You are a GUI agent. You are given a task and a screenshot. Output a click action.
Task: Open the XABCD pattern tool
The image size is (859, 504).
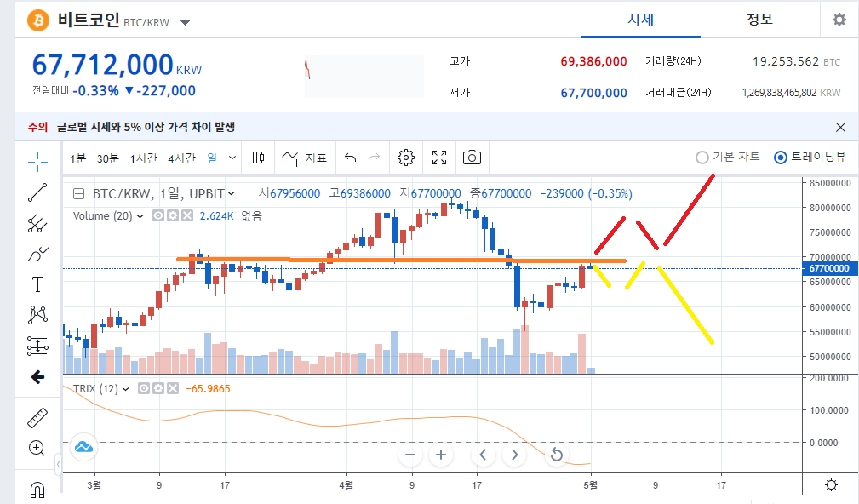37,314
